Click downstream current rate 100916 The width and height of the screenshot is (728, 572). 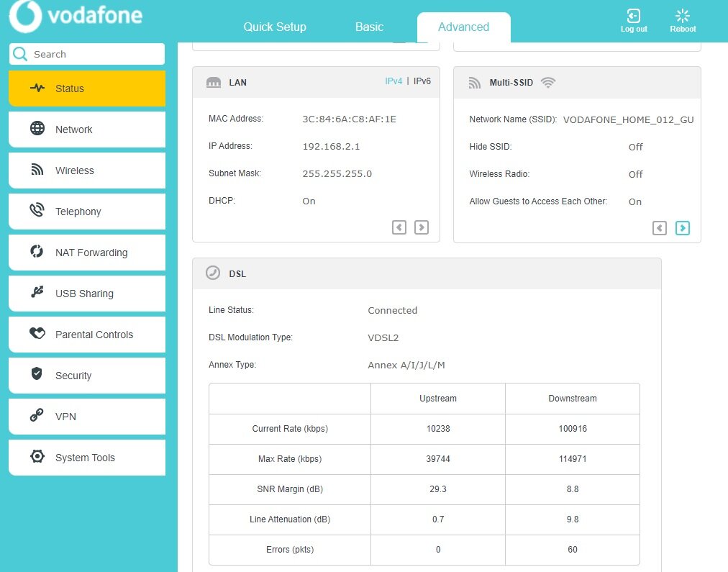point(573,429)
